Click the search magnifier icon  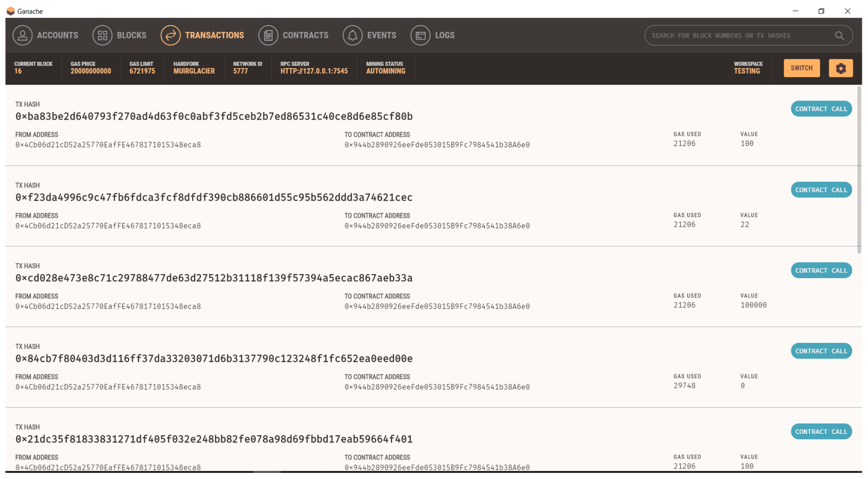click(839, 35)
